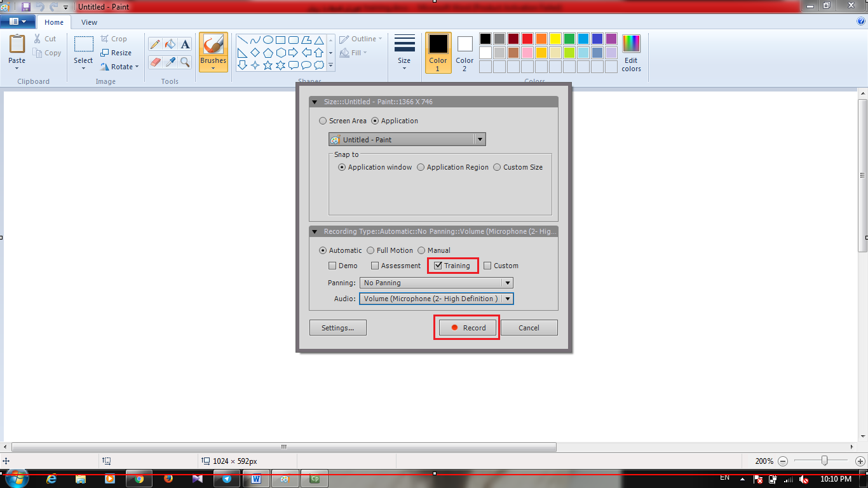Switch to the View ribbon tab
The height and width of the screenshot is (488, 868).
90,22
